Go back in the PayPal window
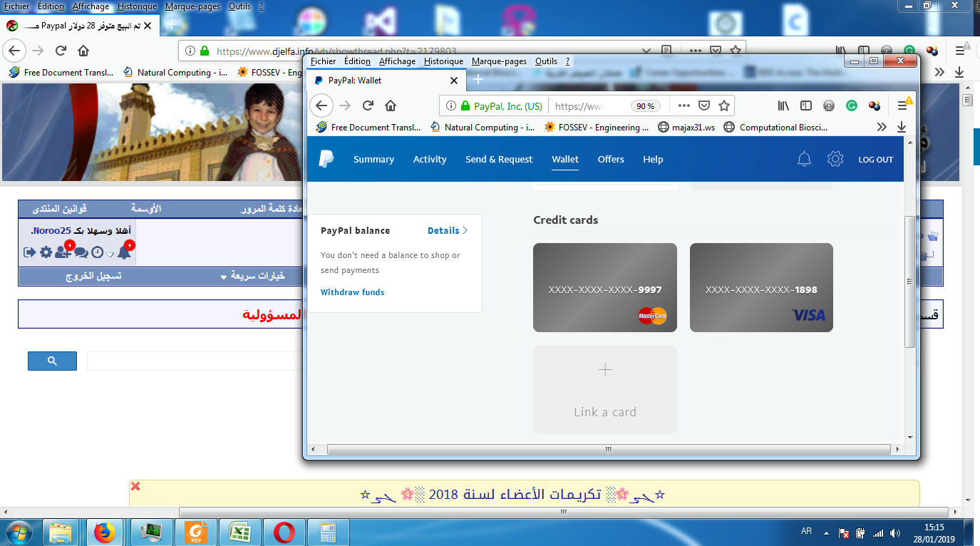 tap(321, 105)
